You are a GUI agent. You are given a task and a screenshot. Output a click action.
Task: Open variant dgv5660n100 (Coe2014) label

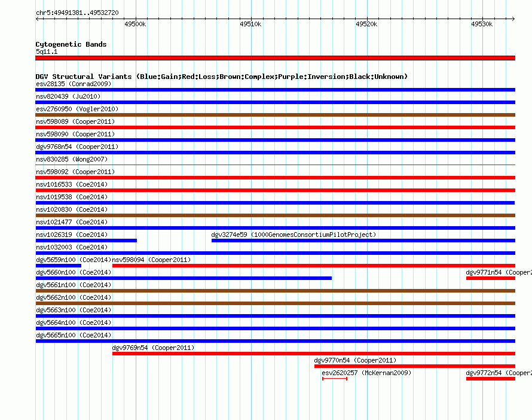tap(74, 272)
